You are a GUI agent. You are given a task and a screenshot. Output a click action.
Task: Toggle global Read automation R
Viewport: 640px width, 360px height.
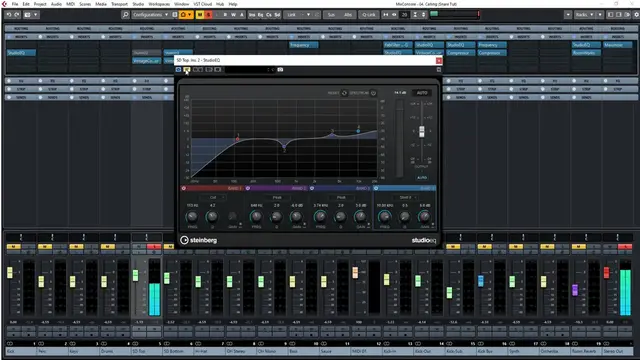225,15
